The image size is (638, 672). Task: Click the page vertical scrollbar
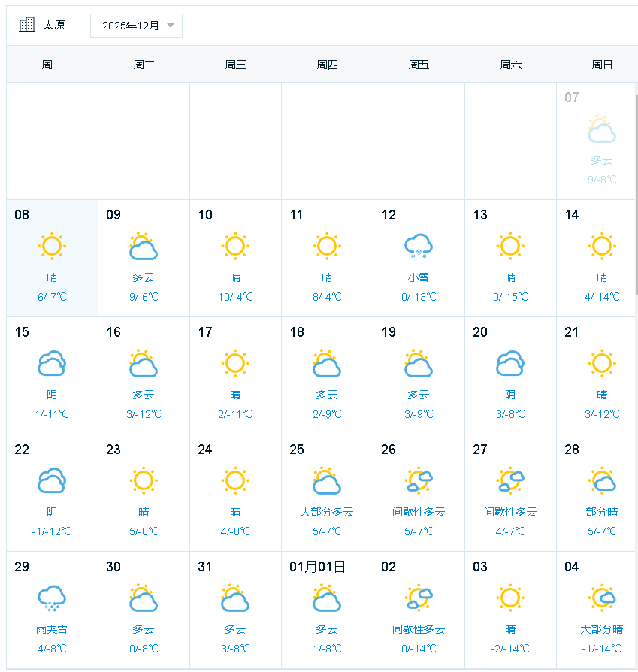(636, 188)
